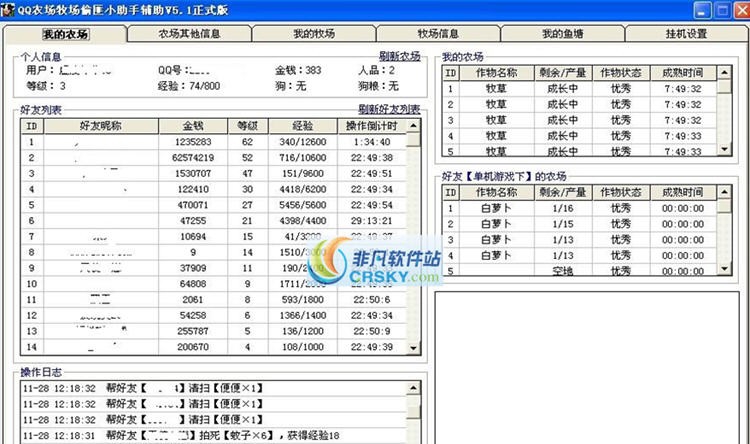750x444 pixels.
Task: Select friend row with money 470071
Action: coord(214,205)
